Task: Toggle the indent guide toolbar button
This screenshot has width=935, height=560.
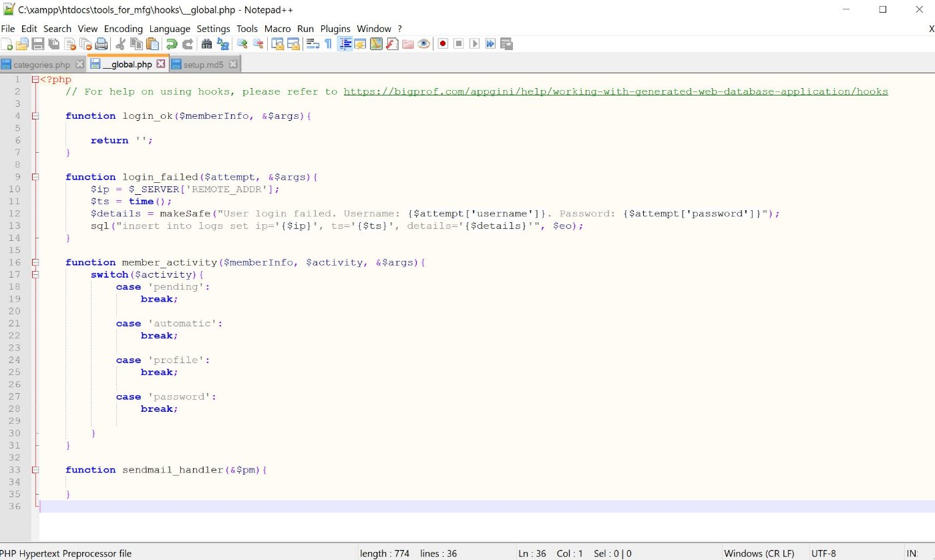Action: point(345,44)
